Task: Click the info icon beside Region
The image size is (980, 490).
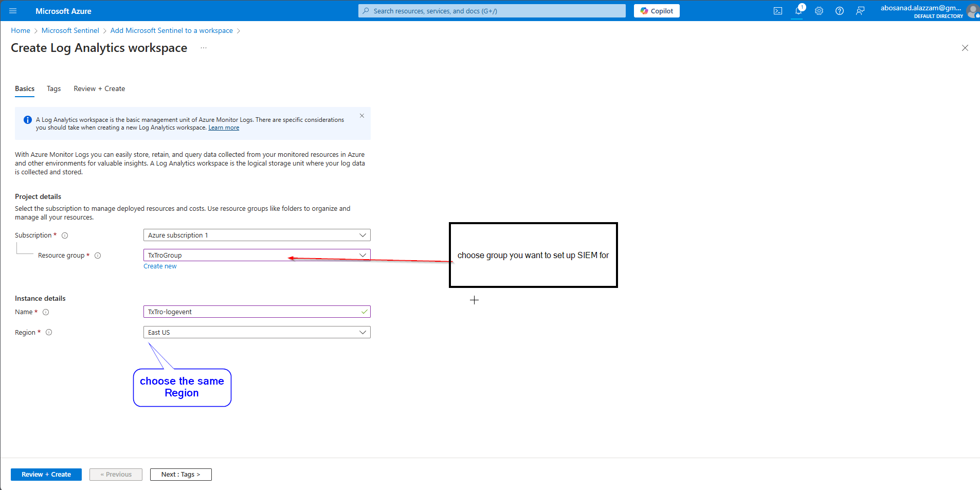Action: pyautogui.click(x=49, y=332)
